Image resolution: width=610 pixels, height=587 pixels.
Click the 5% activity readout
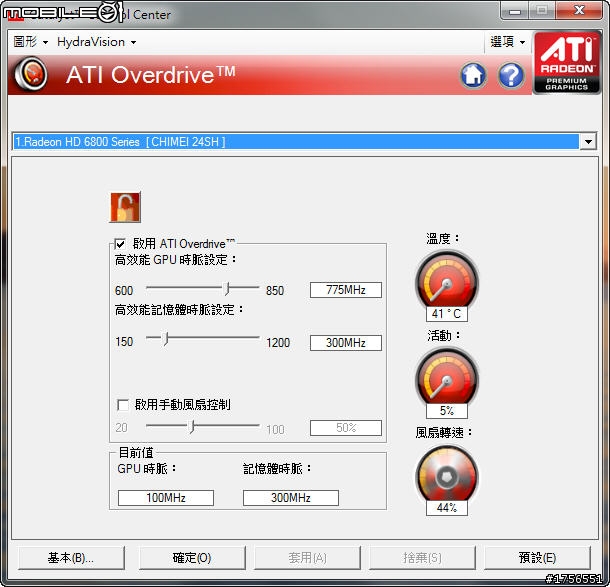447,411
